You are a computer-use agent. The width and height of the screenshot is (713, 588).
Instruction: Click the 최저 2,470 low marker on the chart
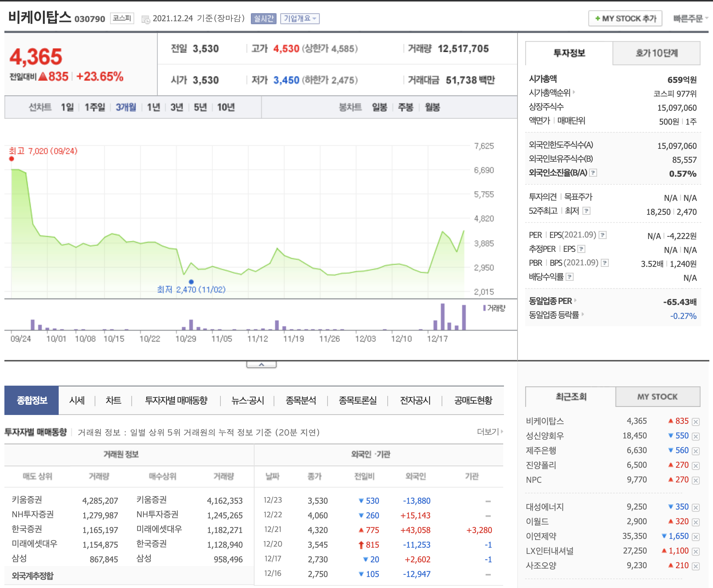pos(191,282)
